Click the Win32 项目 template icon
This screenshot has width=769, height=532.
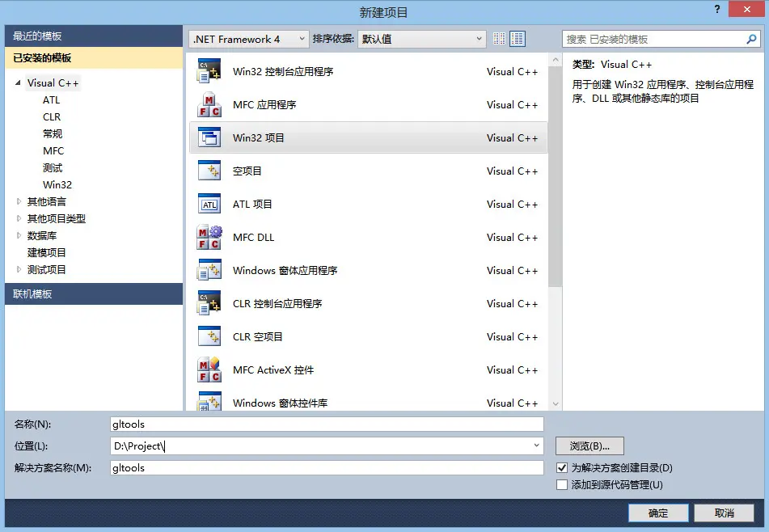point(209,137)
